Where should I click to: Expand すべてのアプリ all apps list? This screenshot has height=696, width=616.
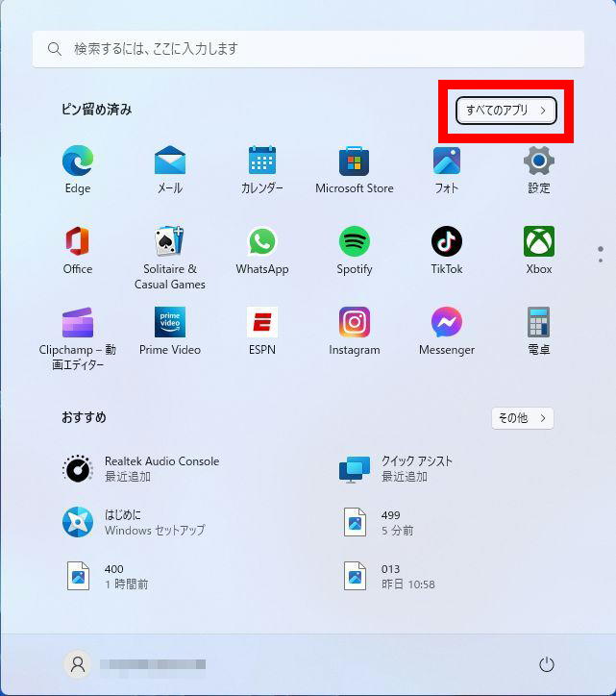point(505,111)
